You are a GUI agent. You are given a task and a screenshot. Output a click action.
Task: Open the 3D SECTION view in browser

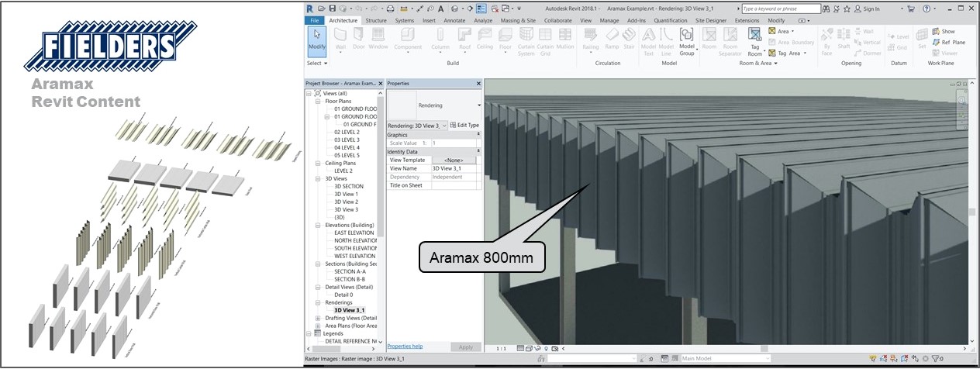coord(348,186)
